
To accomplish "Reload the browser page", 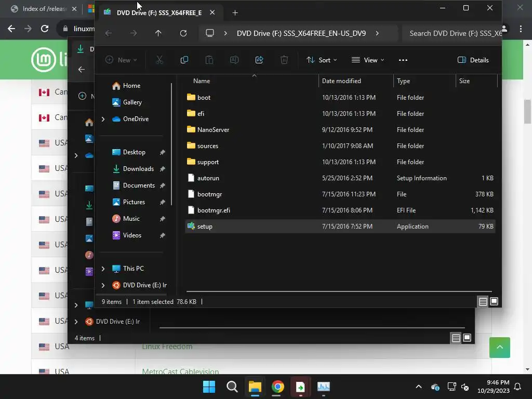I will [x=45, y=29].
